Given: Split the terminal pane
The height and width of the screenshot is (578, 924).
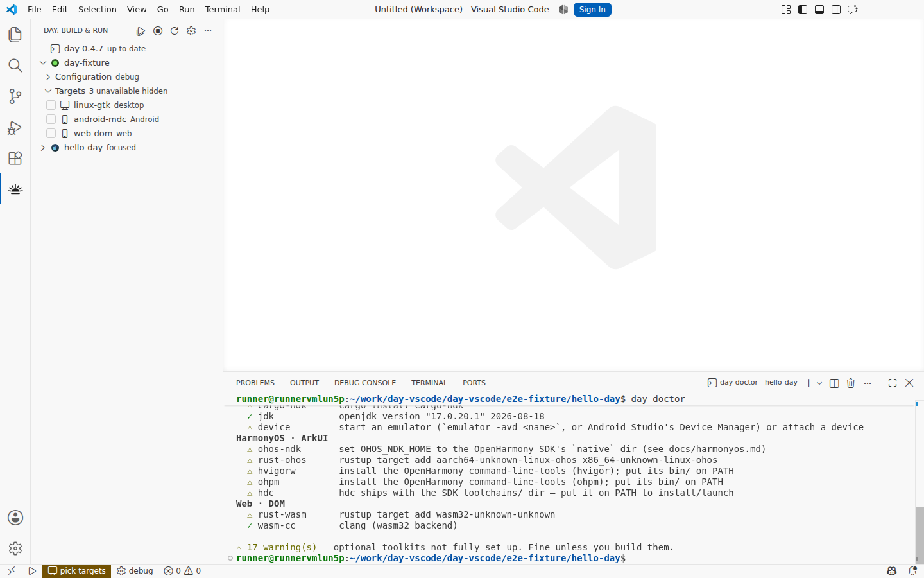Looking at the screenshot, I should 834,383.
